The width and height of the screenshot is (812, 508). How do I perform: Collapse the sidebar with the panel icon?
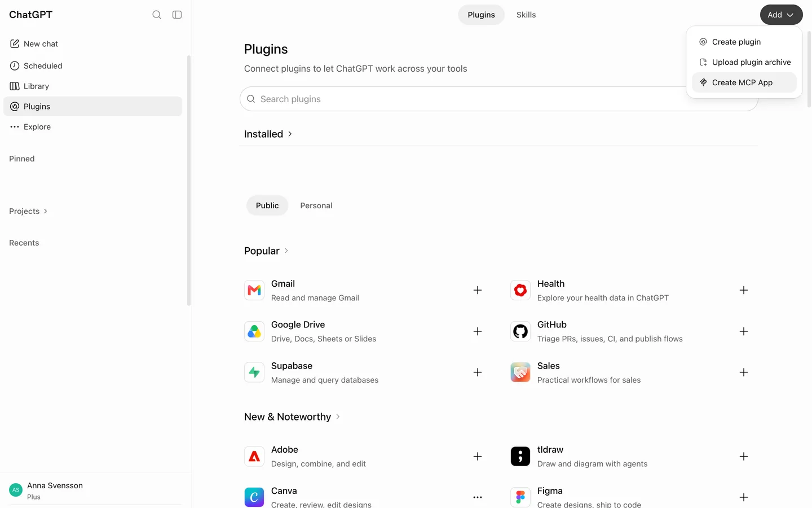[x=177, y=15]
